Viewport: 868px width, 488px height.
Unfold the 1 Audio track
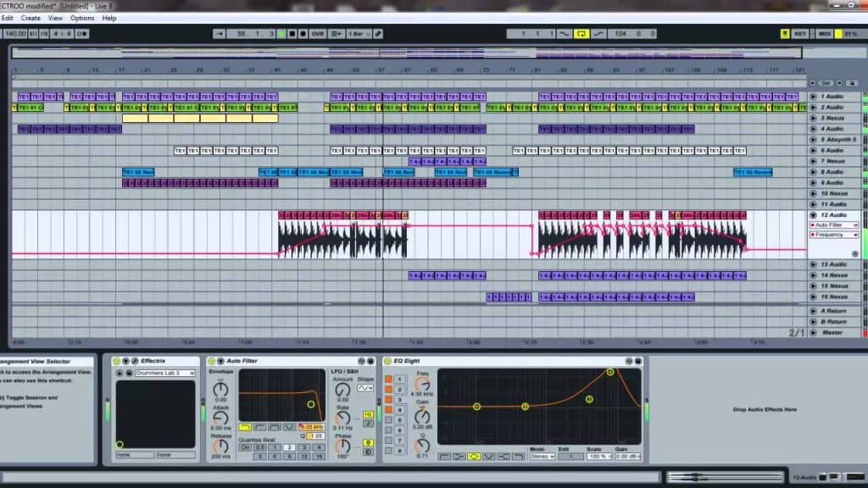[x=813, y=97]
